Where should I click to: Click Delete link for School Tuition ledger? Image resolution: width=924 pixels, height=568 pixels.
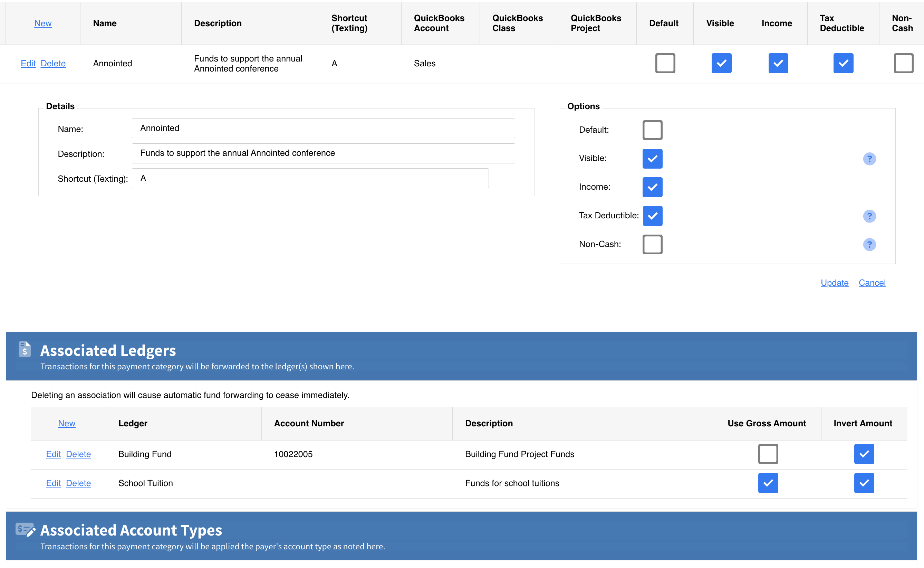[x=78, y=483]
